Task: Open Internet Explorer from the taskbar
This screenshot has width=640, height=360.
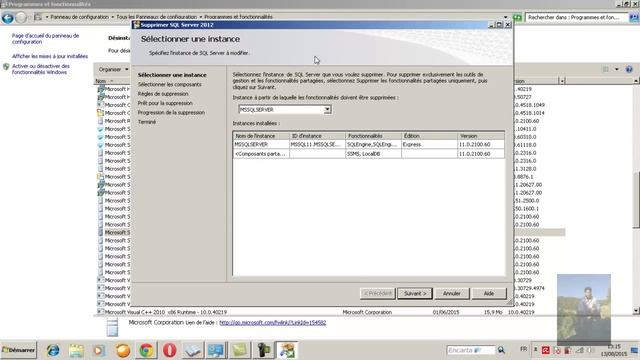Action: click(x=53, y=350)
